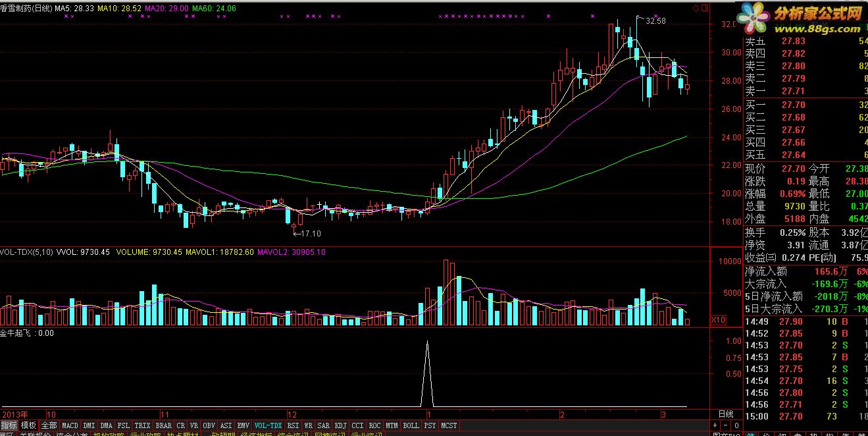868x436 pixels.
Task: Click the 32.58 high price marker
Action: 655,21
